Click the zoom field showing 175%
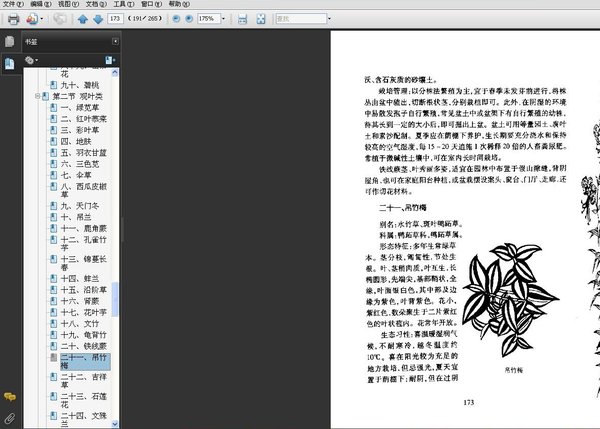Image resolution: width=600 pixels, height=429 pixels. (209, 18)
